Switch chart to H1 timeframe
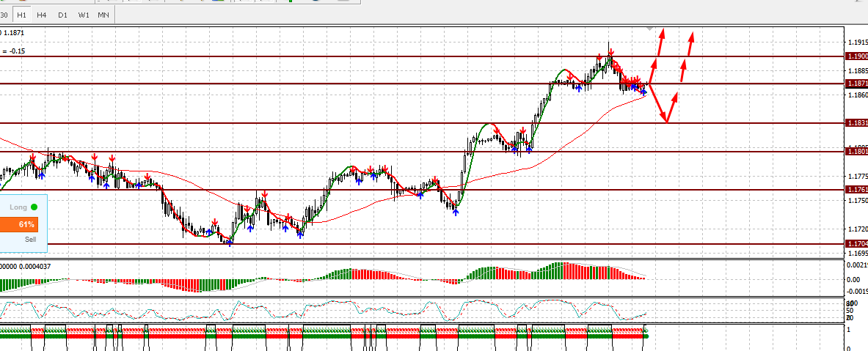The height and width of the screenshot is (351, 868). pos(22,14)
